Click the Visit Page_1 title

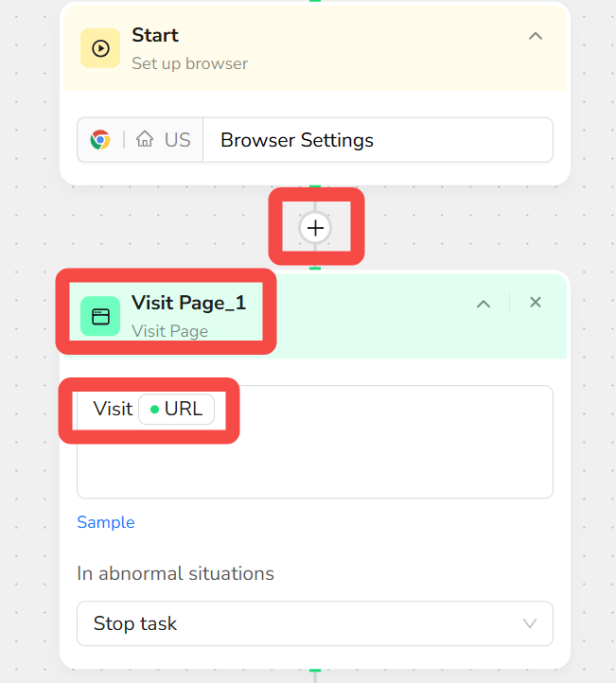(189, 303)
